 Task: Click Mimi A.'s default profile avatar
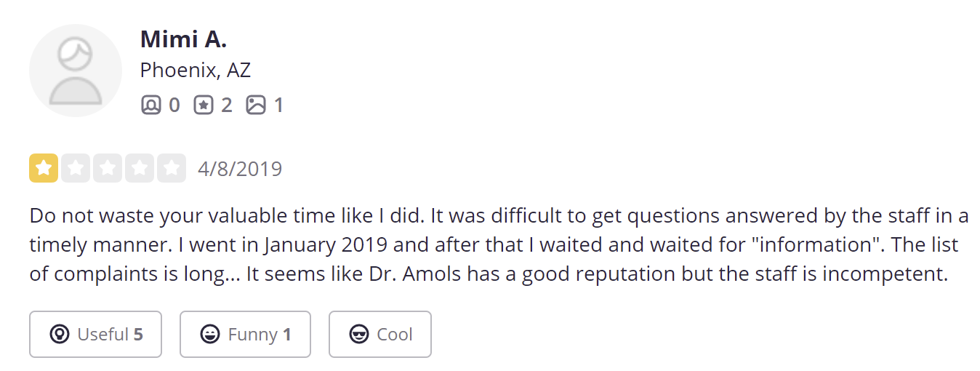(76, 71)
